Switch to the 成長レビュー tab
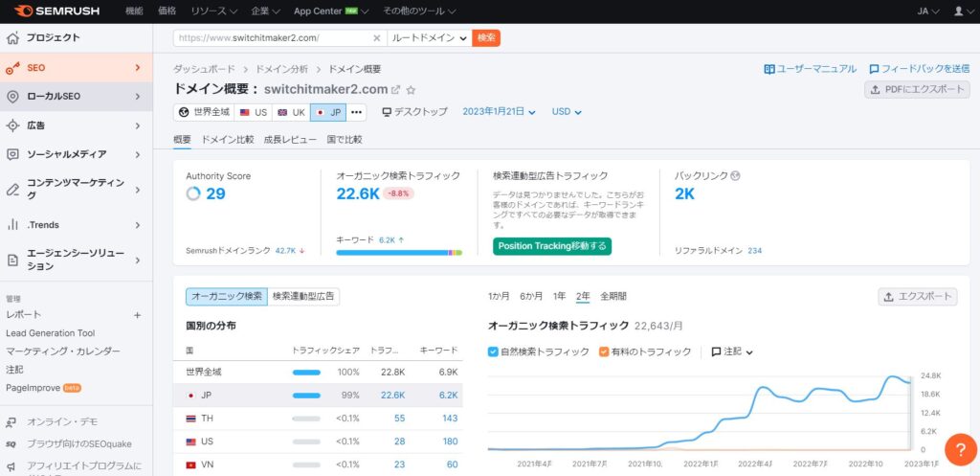The width and height of the screenshot is (980, 476). 290,140
